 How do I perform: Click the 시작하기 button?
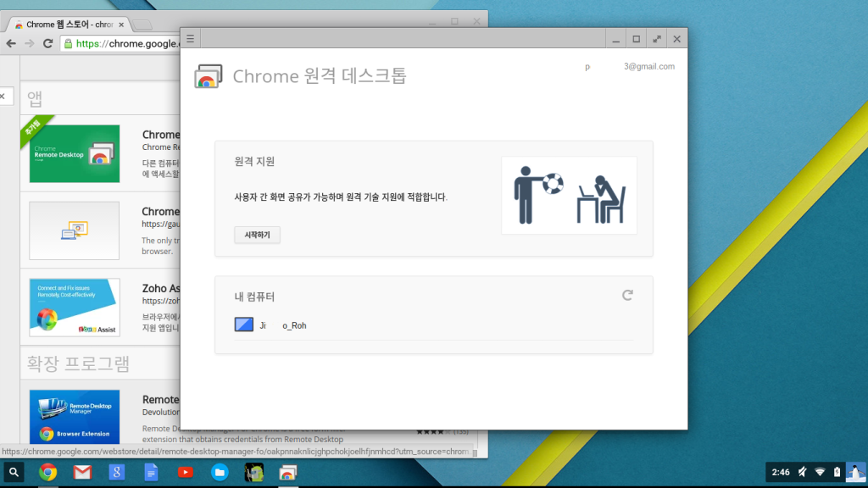pyautogui.click(x=257, y=235)
